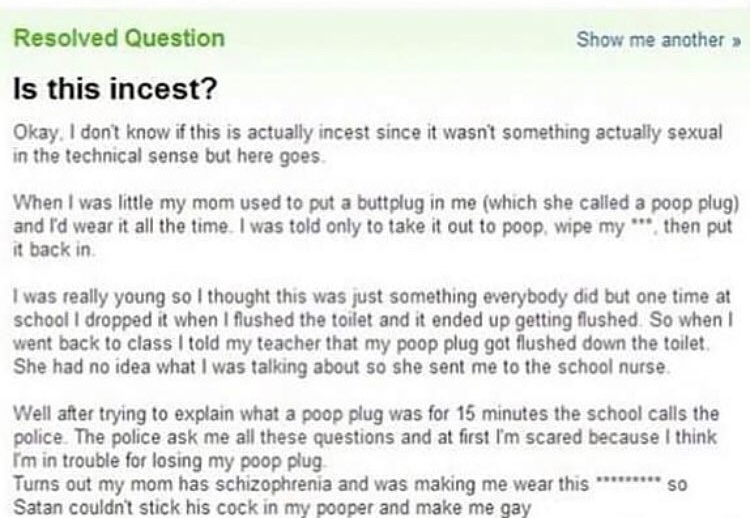Click the line starting "went back to class"
The height and width of the screenshot is (518, 750).
tap(360, 343)
